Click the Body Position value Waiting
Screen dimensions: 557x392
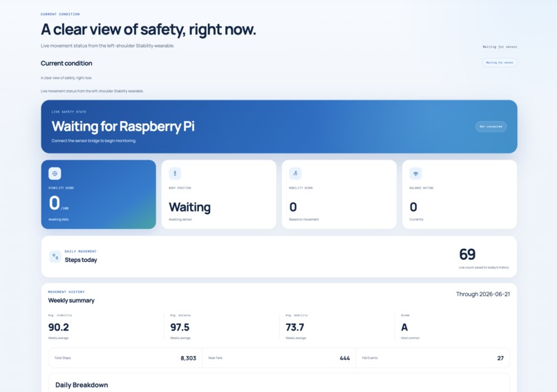189,207
